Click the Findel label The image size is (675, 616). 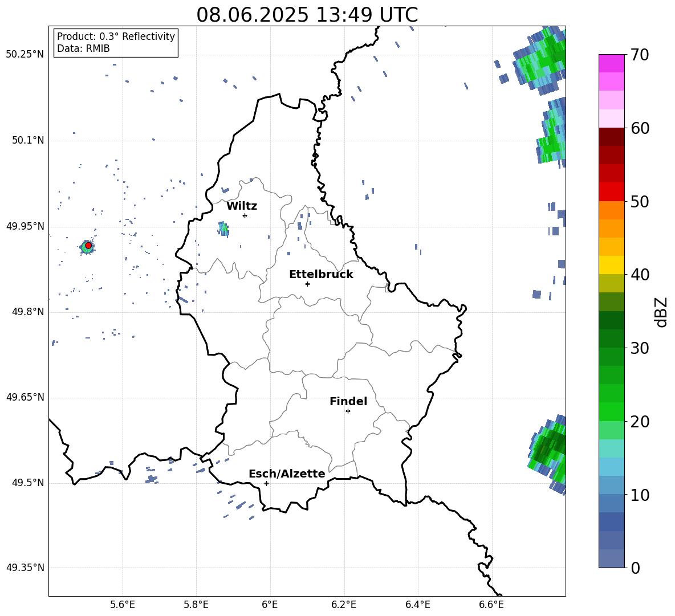(348, 401)
